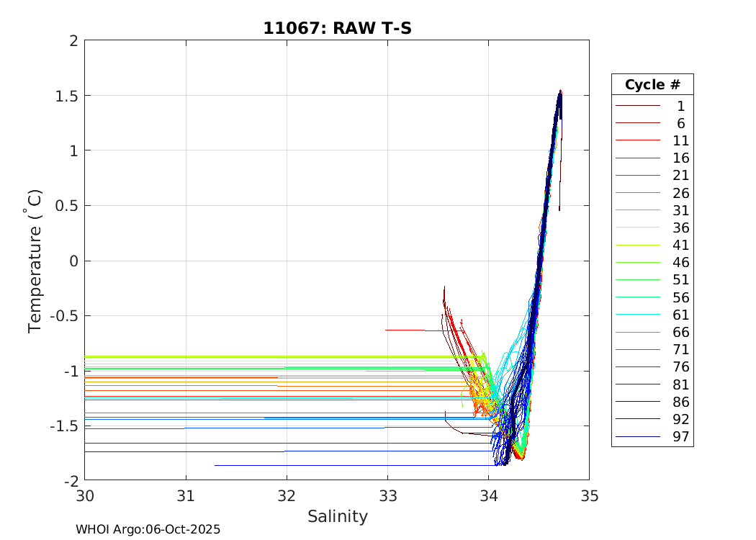Viewport: 756px width, 540px height.
Task: Click the red legend line for cycle 11
Action: [x=637, y=140]
